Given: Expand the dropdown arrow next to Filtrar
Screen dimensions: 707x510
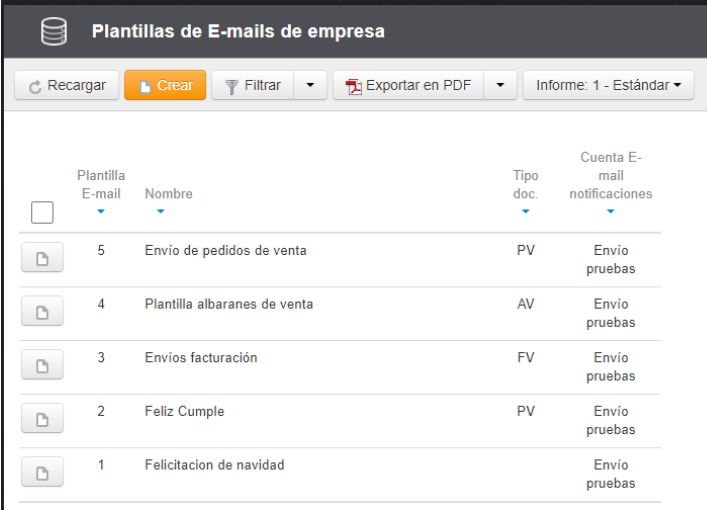Looking at the screenshot, I should point(310,85).
